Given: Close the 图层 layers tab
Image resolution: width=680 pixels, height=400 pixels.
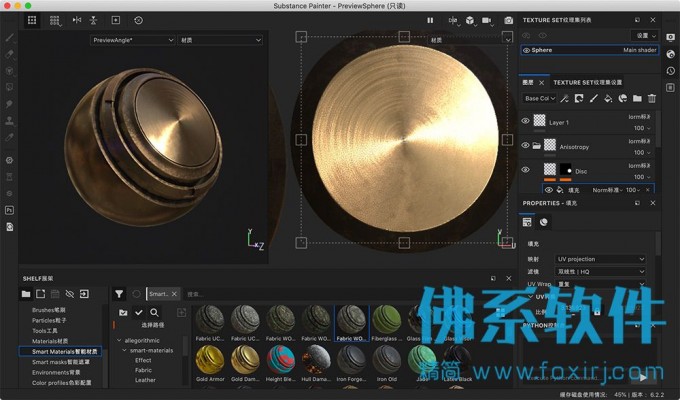Looking at the screenshot, I should (x=541, y=82).
